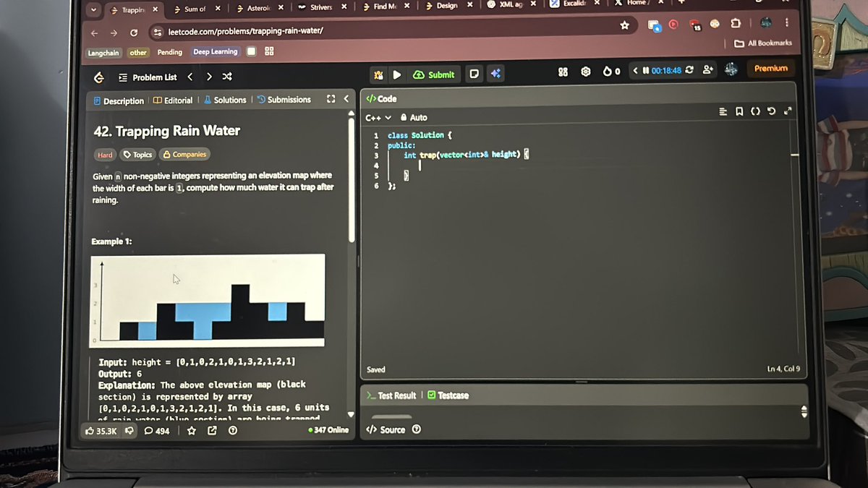The width and height of the screenshot is (868, 488).
Task: Expand the code editor fullscreen
Action: [788, 111]
